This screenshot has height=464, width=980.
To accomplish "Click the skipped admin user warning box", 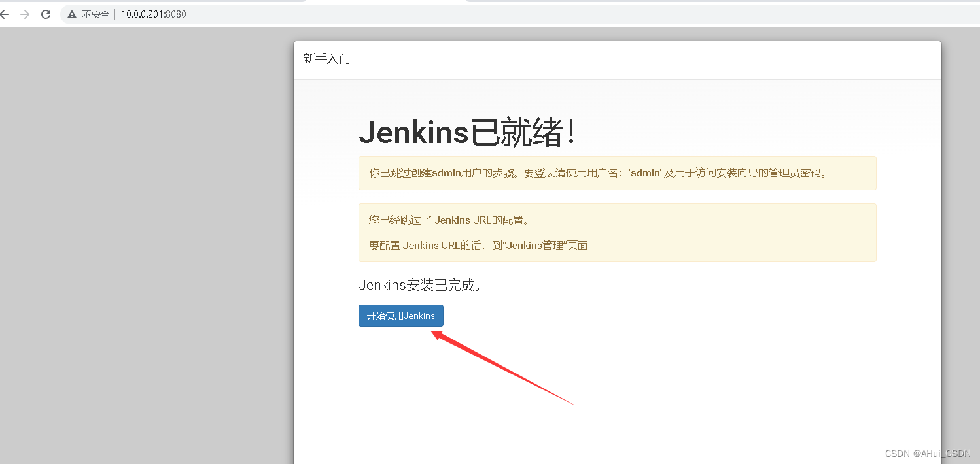I will (617, 173).
